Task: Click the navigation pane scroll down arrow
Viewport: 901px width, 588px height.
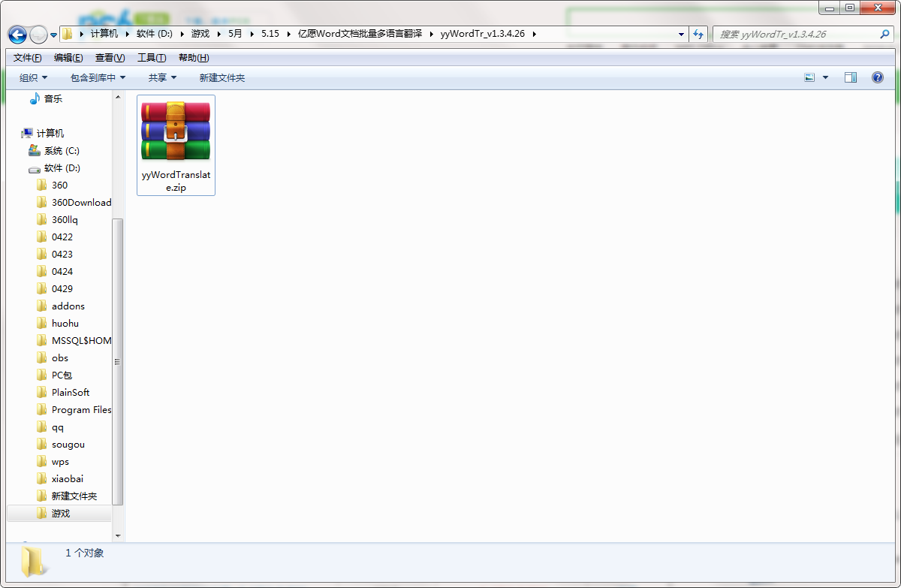Action: click(118, 536)
